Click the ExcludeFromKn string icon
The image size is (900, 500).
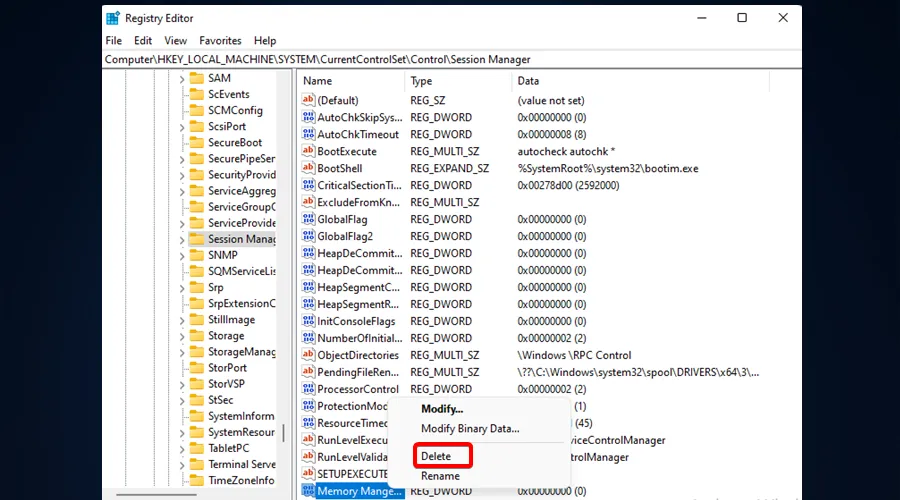(x=308, y=202)
